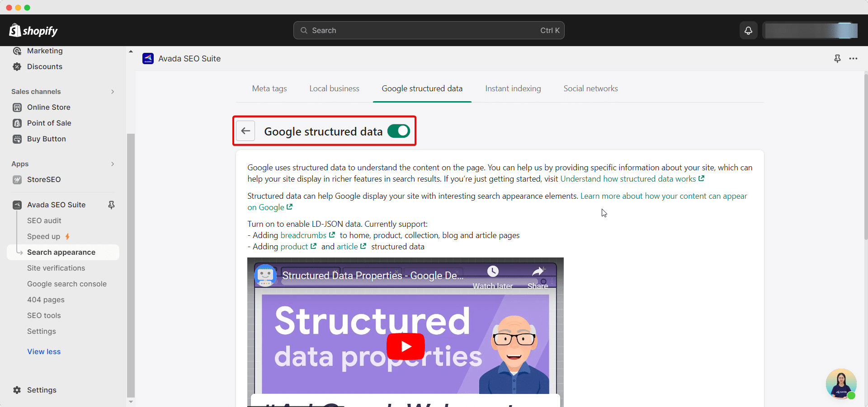Click the Shopify logo
Image resolution: width=868 pixels, height=407 pixels.
[33, 30]
